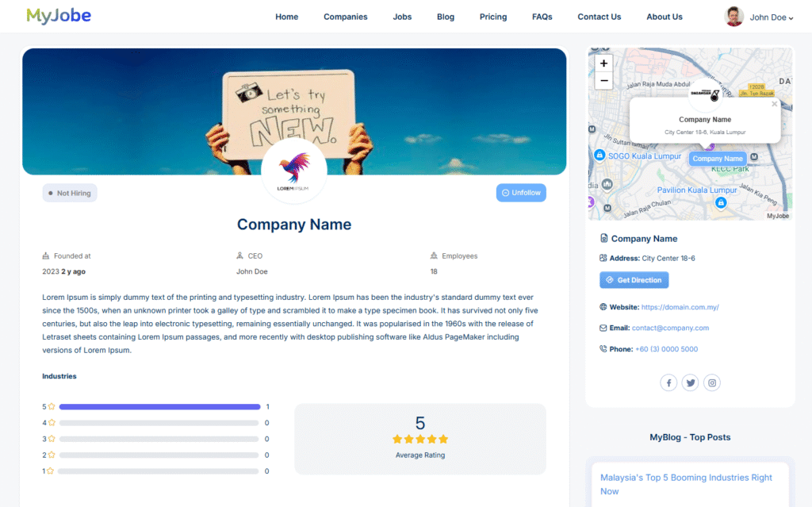Click the 5-star rating bar
Viewport: 812px width, 507px height.
[x=159, y=407]
